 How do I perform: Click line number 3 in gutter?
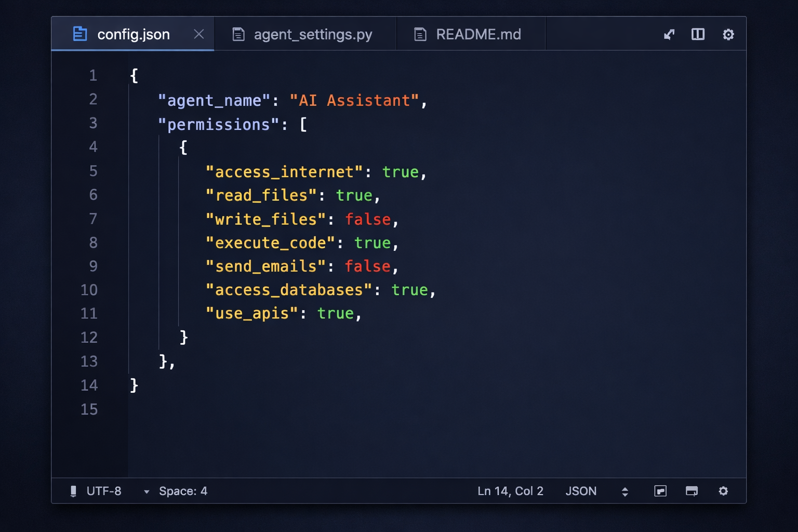(x=93, y=123)
